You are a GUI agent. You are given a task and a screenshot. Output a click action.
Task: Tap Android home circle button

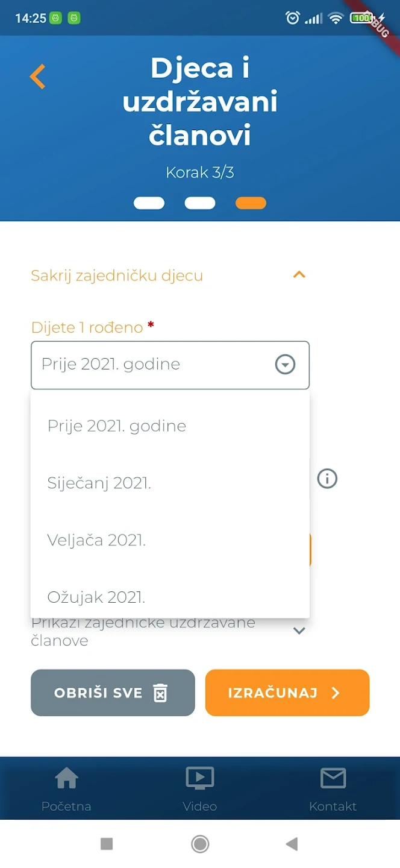[200, 844]
